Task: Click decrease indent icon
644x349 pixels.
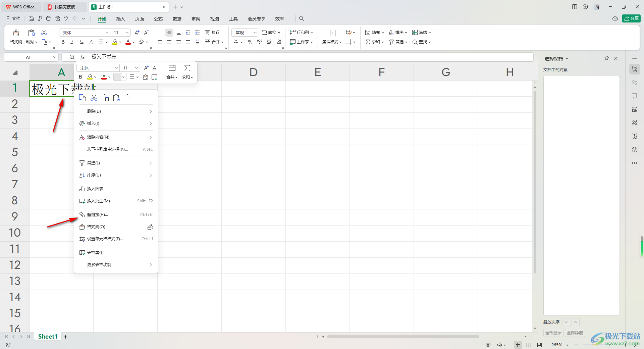Action: pyautogui.click(x=188, y=33)
